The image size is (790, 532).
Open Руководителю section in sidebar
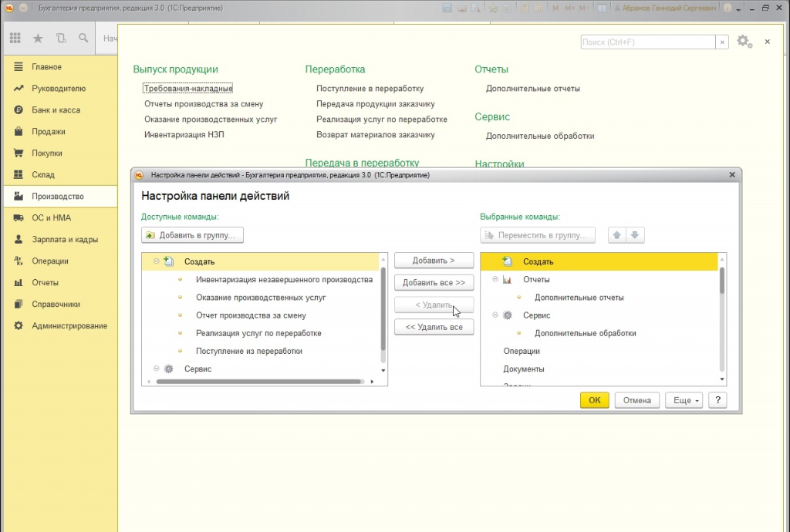click(60, 89)
